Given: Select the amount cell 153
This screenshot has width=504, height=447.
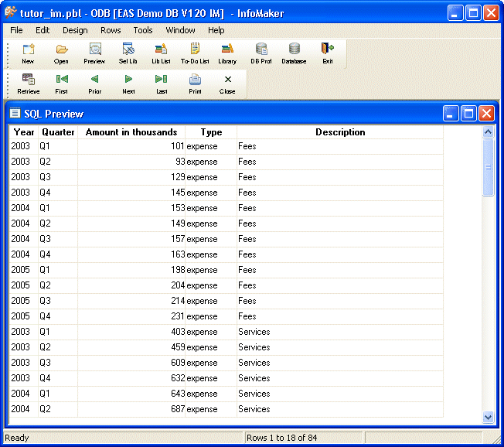Looking at the screenshot, I should (x=131, y=208).
